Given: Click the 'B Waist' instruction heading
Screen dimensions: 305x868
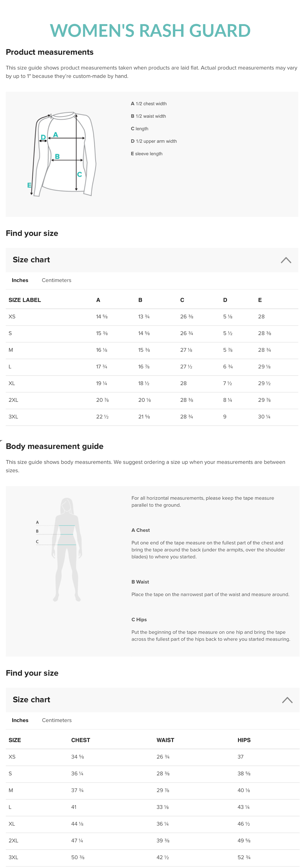Looking at the screenshot, I should tap(140, 582).
